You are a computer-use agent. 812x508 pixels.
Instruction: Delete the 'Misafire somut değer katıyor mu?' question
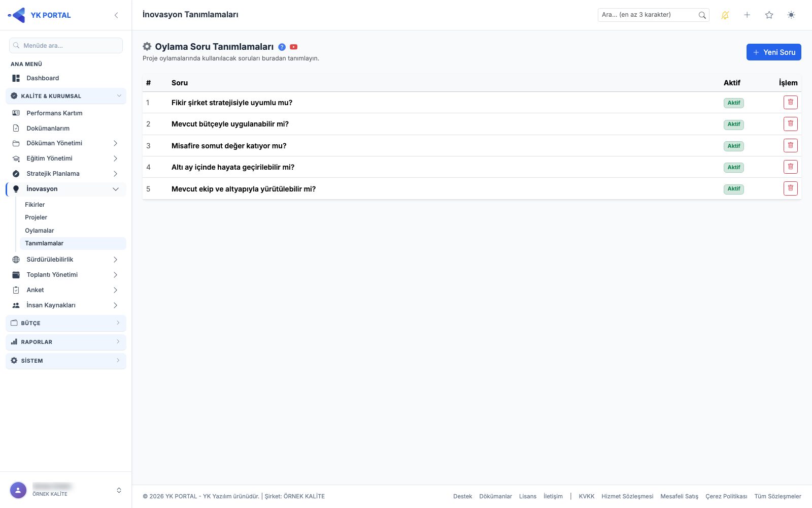[790, 146]
